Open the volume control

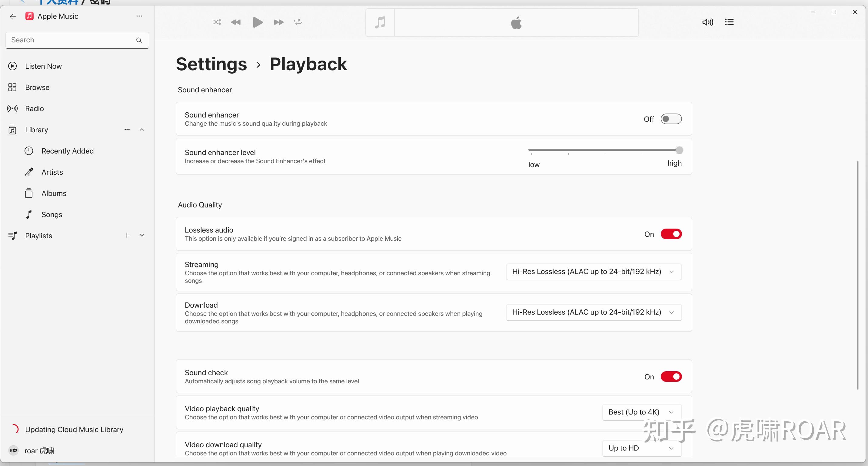pos(708,22)
